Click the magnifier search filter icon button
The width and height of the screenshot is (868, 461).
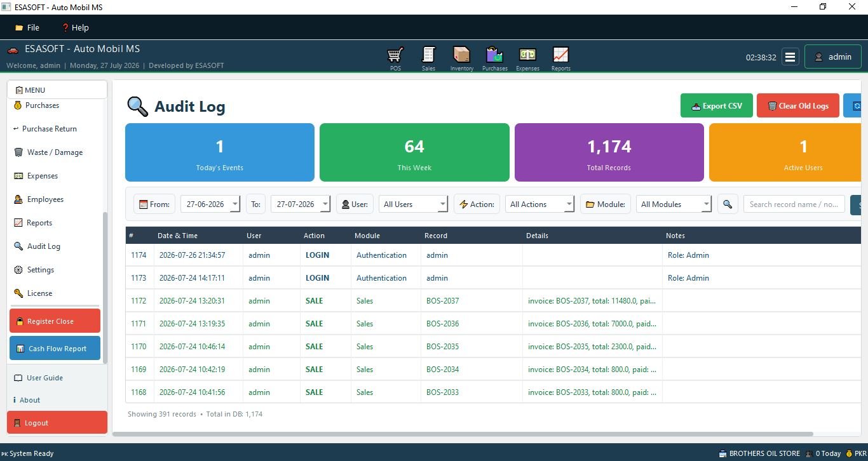click(728, 204)
